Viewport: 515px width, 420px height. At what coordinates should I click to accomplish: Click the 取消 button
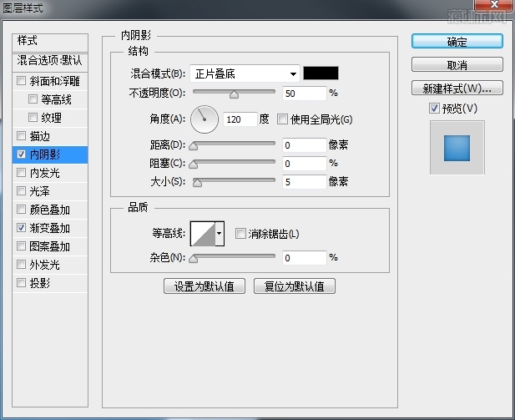tap(457, 65)
